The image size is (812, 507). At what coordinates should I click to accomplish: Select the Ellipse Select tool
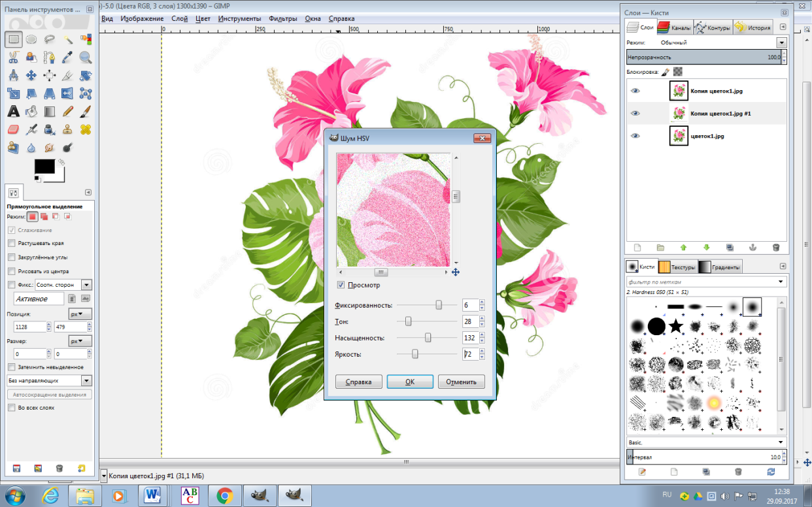31,40
